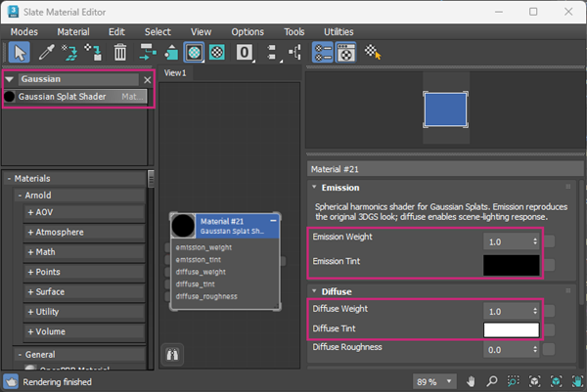Click Zoom Extents Selected icon
The image size is (587, 392).
556,382
